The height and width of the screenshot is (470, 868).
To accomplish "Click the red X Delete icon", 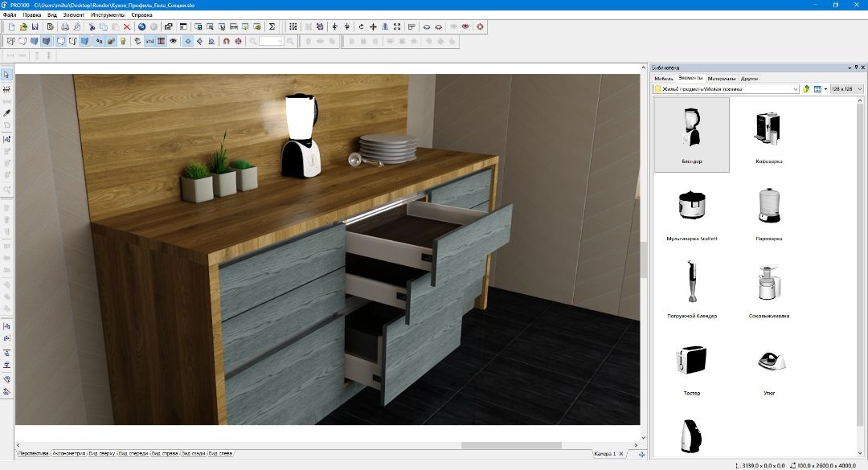I will [x=126, y=27].
